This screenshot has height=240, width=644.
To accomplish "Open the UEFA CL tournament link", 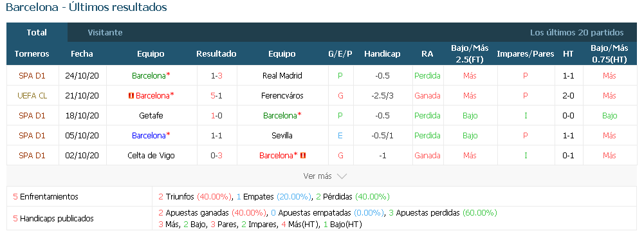I will (x=32, y=96).
